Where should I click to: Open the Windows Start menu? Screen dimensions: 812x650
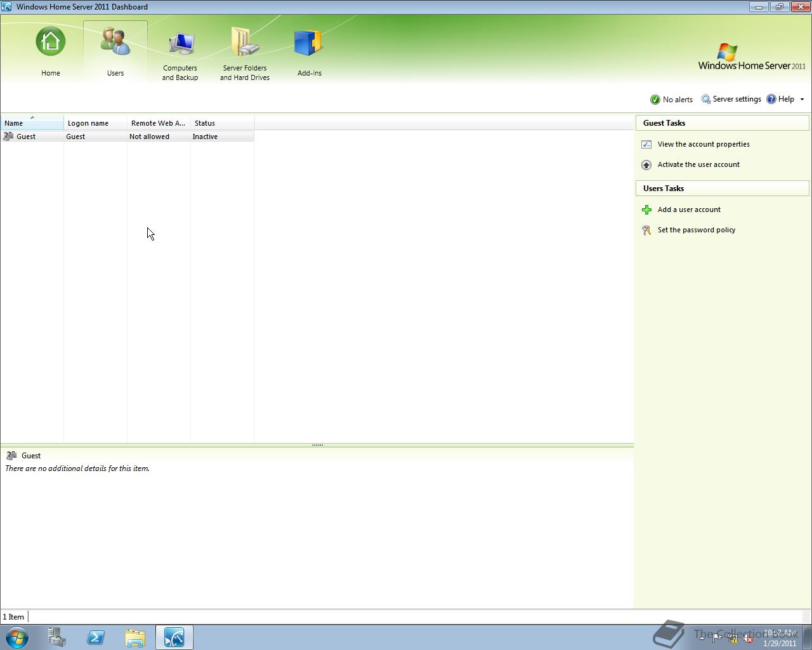coord(17,637)
